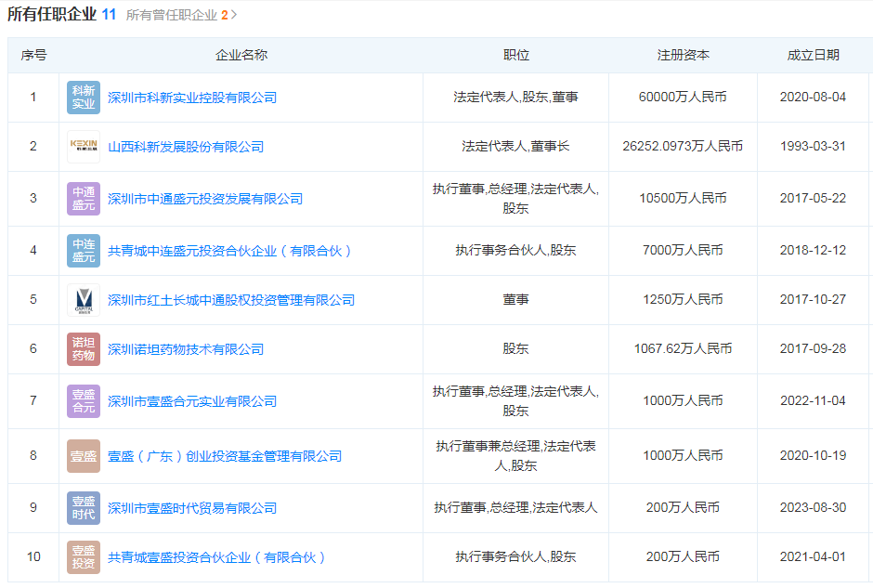The height and width of the screenshot is (588, 873).
Task: Click the Capital logo for 红土长城中通
Action: click(84, 300)
